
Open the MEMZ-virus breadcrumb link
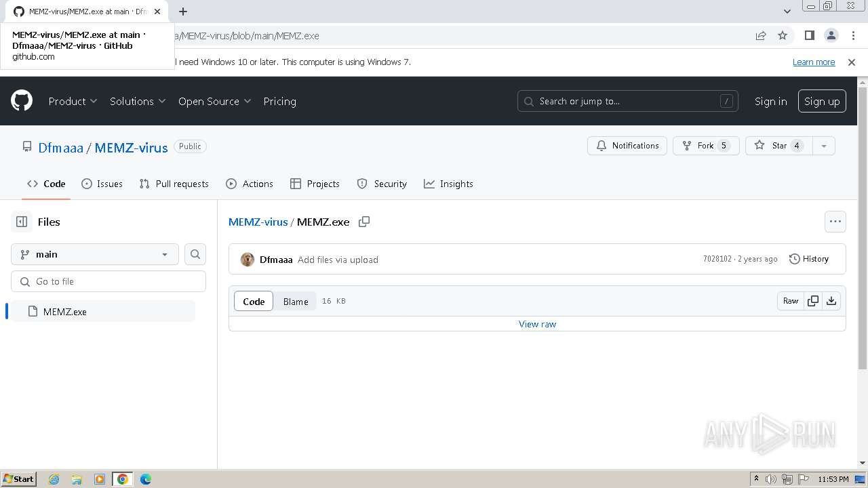[x=258, y=222]
